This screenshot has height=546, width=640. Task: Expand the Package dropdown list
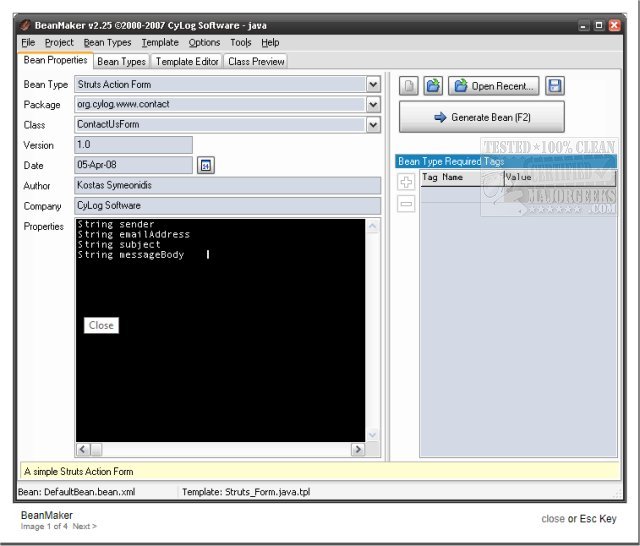click(373, 105)
